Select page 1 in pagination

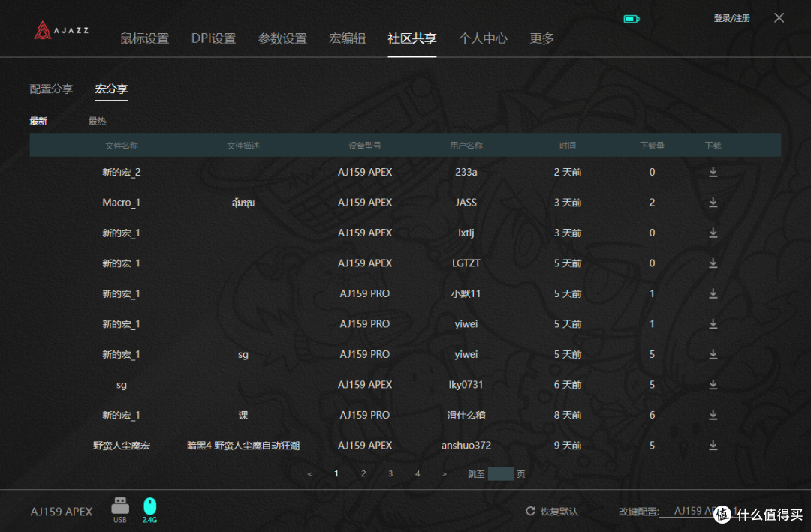point(336,473)
